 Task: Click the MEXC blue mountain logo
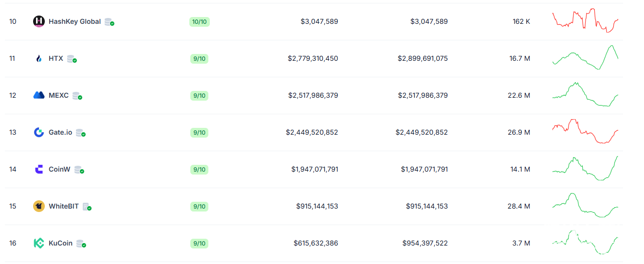click(x=38, y=95)
